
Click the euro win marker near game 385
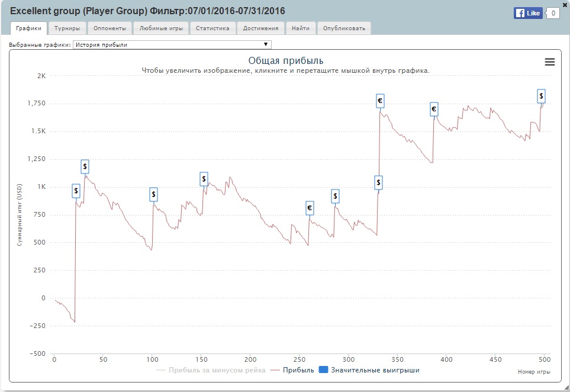pyautogui.click(x=434, y=109)
